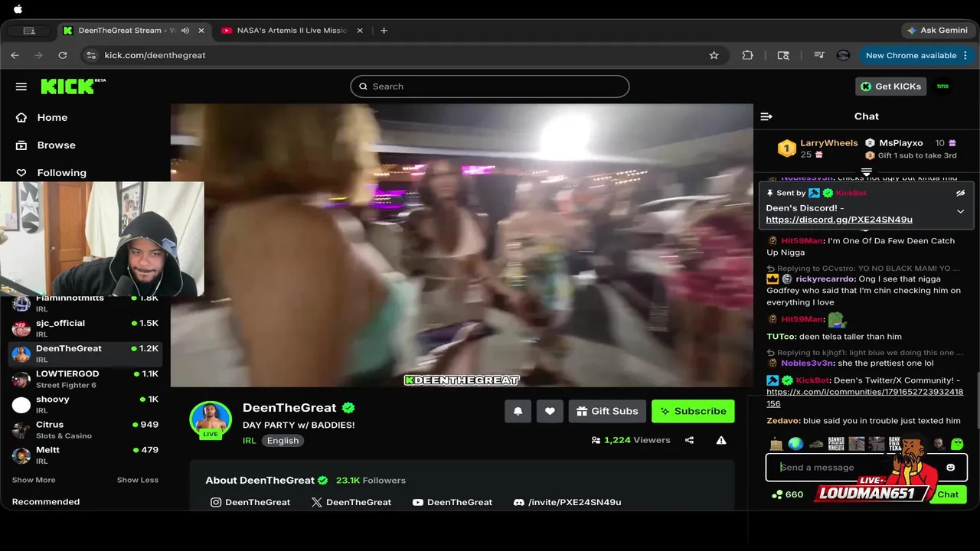Open Chrome media controls icon
The height and width of the screenshot is (551, 980).
(x=818, y=55)
